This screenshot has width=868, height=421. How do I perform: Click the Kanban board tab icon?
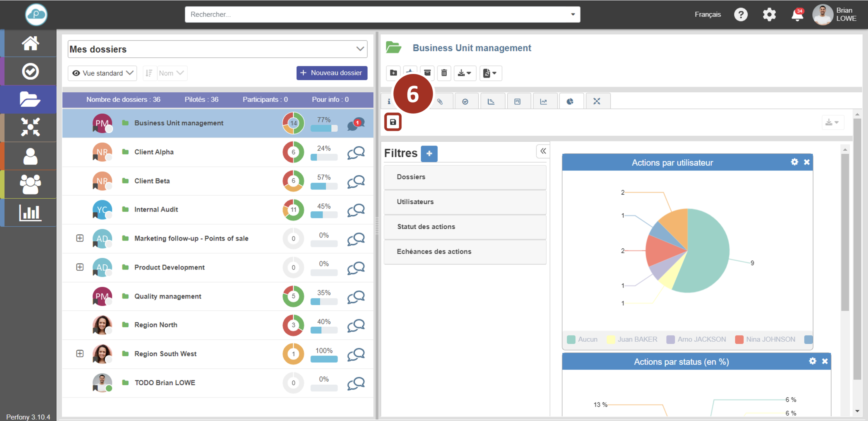click(x=517, y=101)
